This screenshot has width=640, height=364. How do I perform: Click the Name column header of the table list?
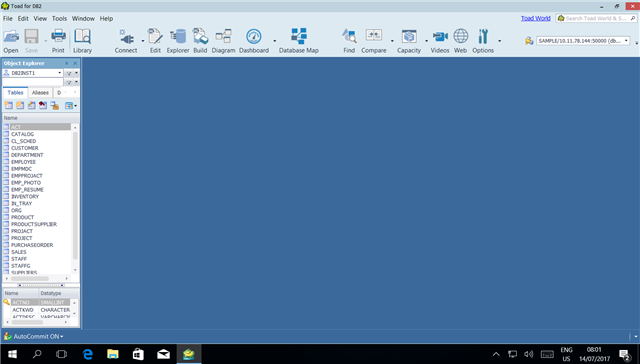(40, 118)
